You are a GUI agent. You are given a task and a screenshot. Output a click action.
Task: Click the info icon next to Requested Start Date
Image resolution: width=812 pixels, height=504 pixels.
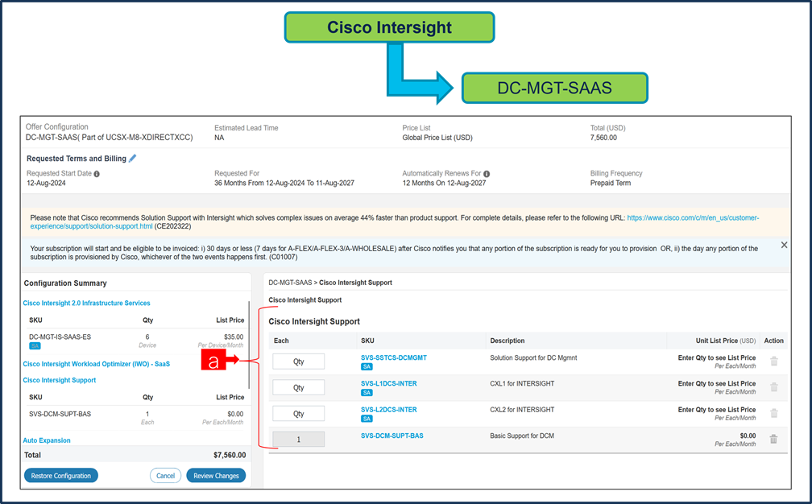(97, 174)
